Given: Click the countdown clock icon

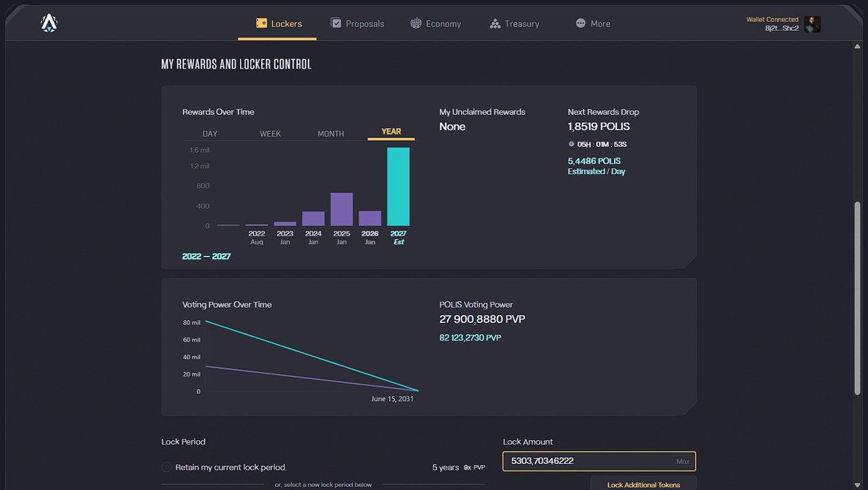Looking at the screenshot, I should [571, 145].
